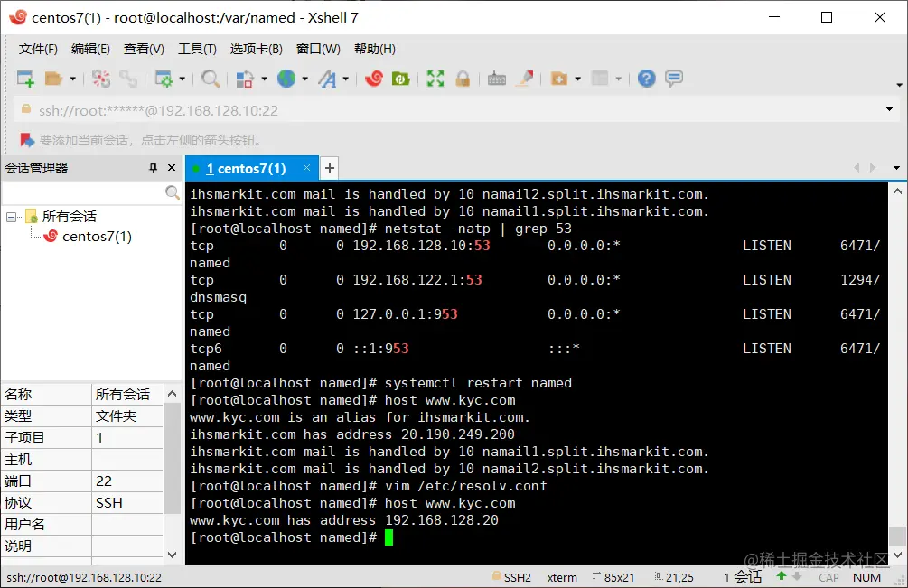
Task: Select 所有会话 folder in tree
Action: pos(69,217)
